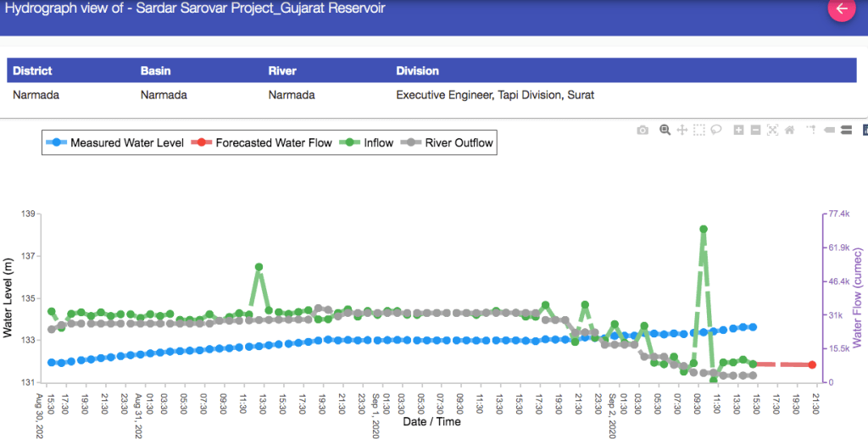Screen dimensions: 868x439
Task: Select the Pan tool
Action: (x=682, y=130)
